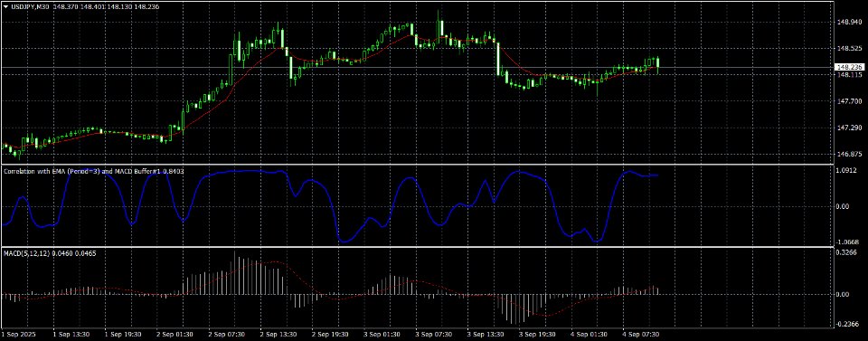Click the 3 Sep 01:30 time label
The height and width of the screenshot is (341, 868).
coord(382,335)
